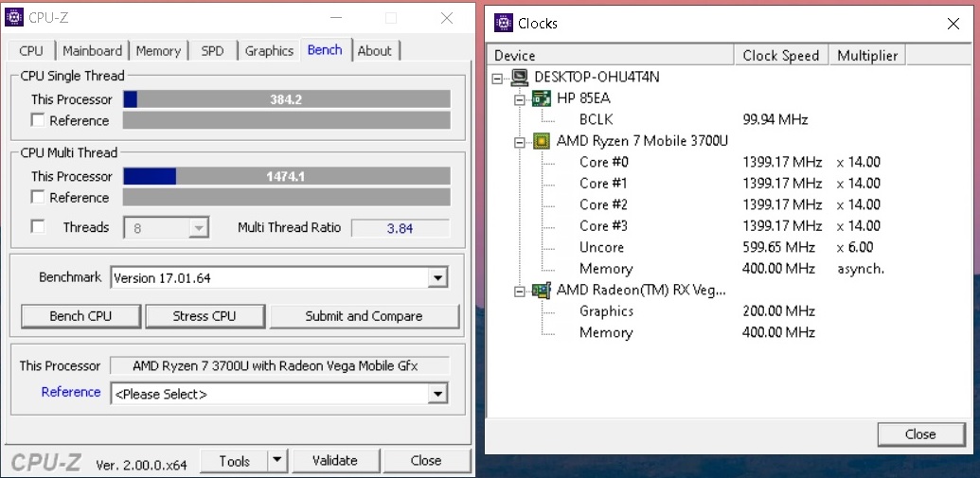This screenshot has width=980, height=478.
Task: Select the Core #3 row
Action: pos(604,225)
